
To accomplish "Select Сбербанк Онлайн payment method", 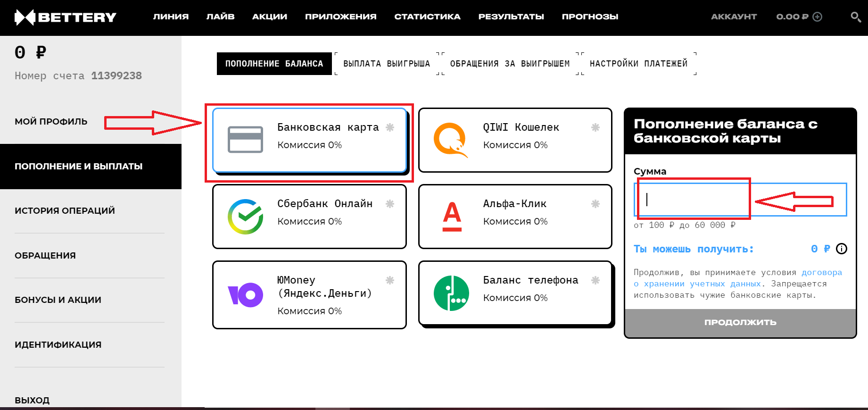I will [x=309, y=217].
